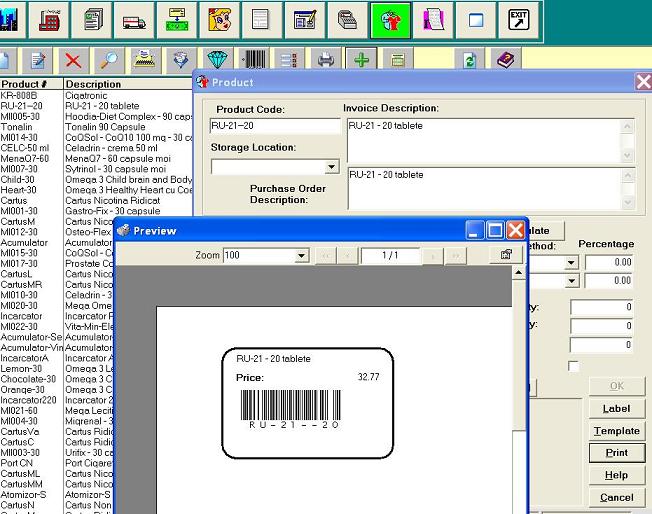Open the city skyline module icon

[10, 20]
